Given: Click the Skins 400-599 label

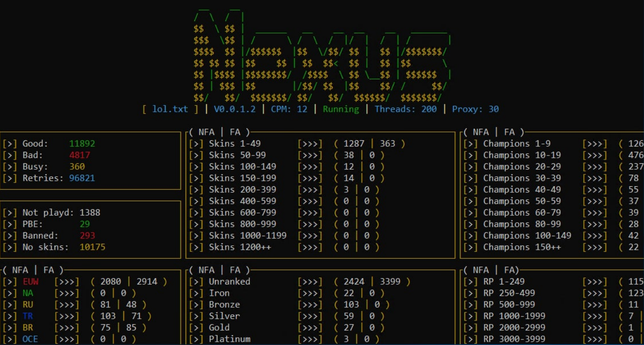Looking at the screenshot, I should coord(243,201).
